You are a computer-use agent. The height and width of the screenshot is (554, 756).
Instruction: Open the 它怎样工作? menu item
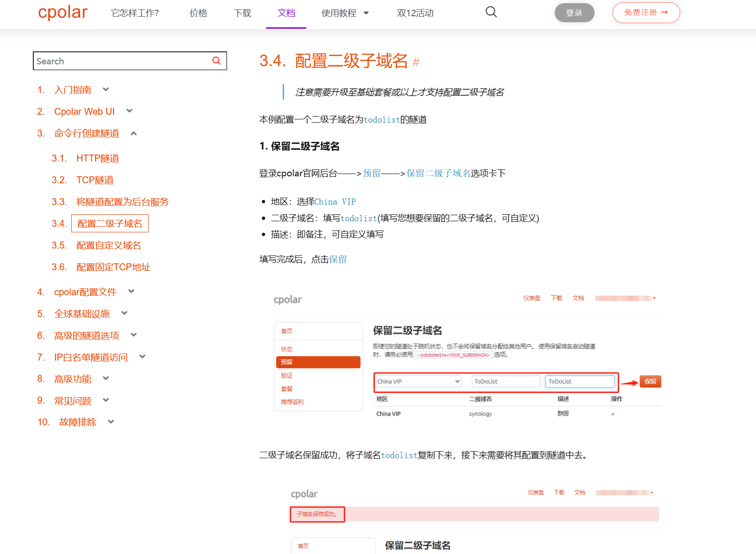[x=135, y=13]
